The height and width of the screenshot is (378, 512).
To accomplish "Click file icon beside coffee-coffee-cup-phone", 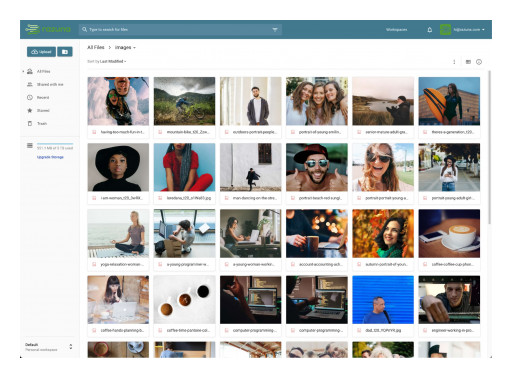I will point(425,264).
